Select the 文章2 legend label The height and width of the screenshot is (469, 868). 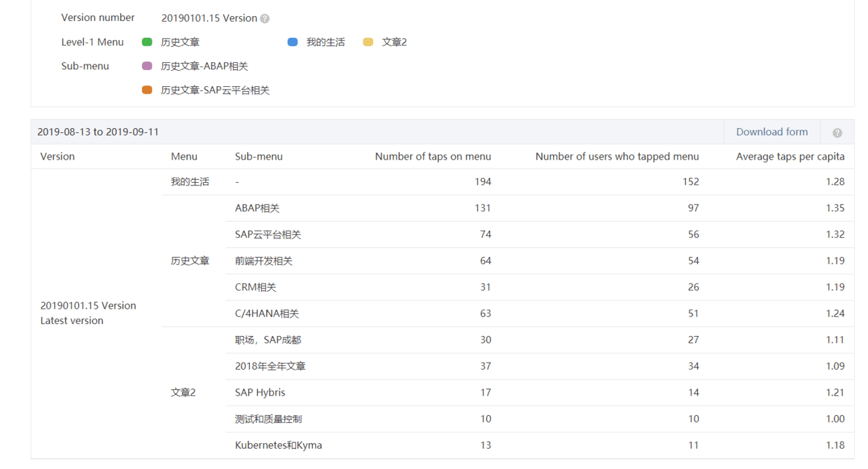pos(394,42)
